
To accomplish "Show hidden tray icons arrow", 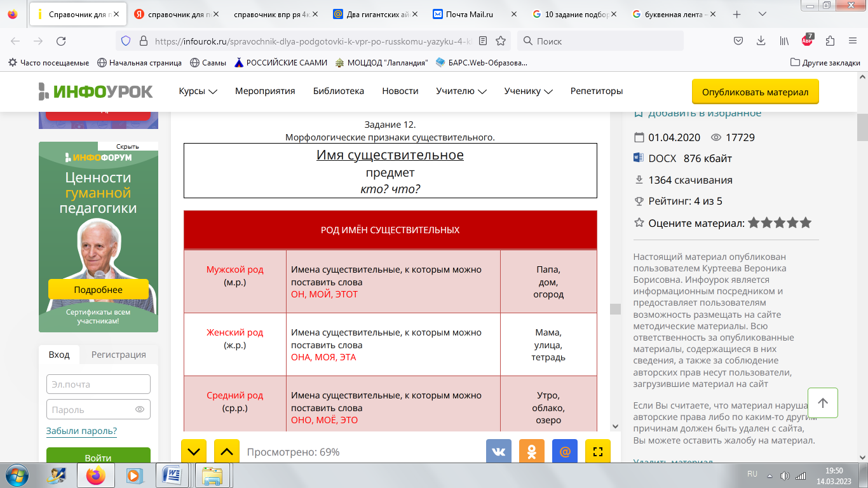I will coord(769,475).
